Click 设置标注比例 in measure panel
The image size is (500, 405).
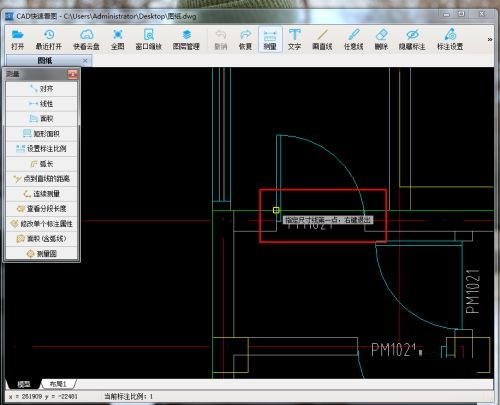coord(42,149)
